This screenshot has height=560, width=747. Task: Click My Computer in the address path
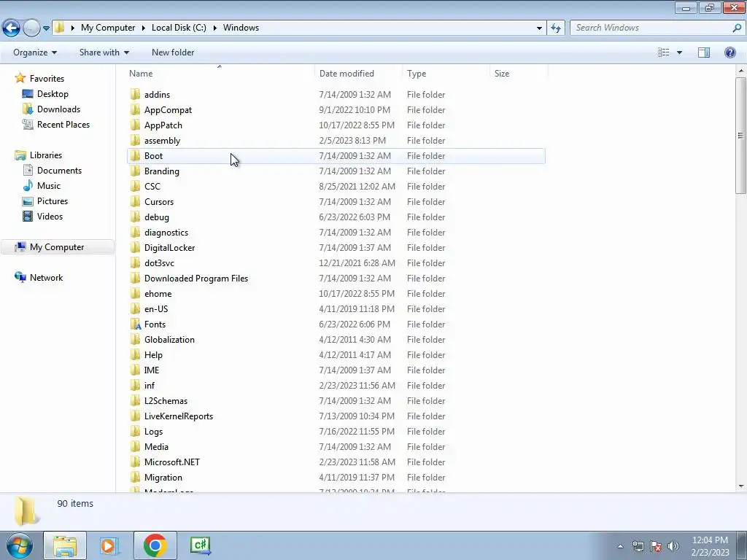pos(108,28)
